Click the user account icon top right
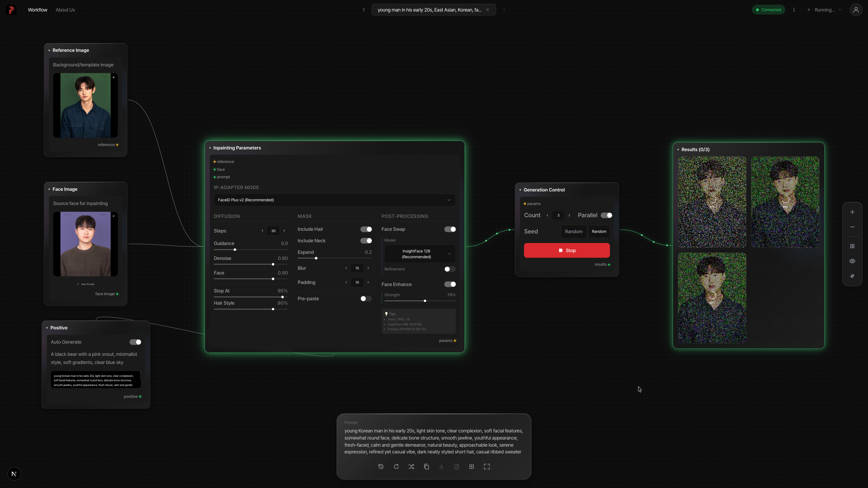This screenshot has height=488, width=868. pyautogui.click(x=856, y=9)
